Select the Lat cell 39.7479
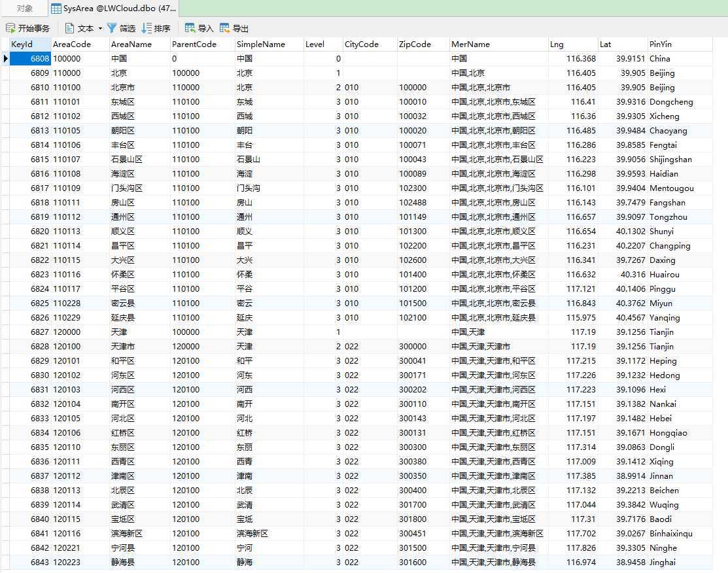This screenshot has height=573, width=728. (x=622, y=203)
